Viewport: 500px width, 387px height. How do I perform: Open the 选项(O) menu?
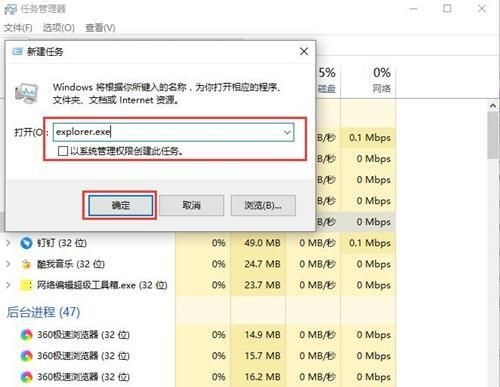click(x=59, y=28)
